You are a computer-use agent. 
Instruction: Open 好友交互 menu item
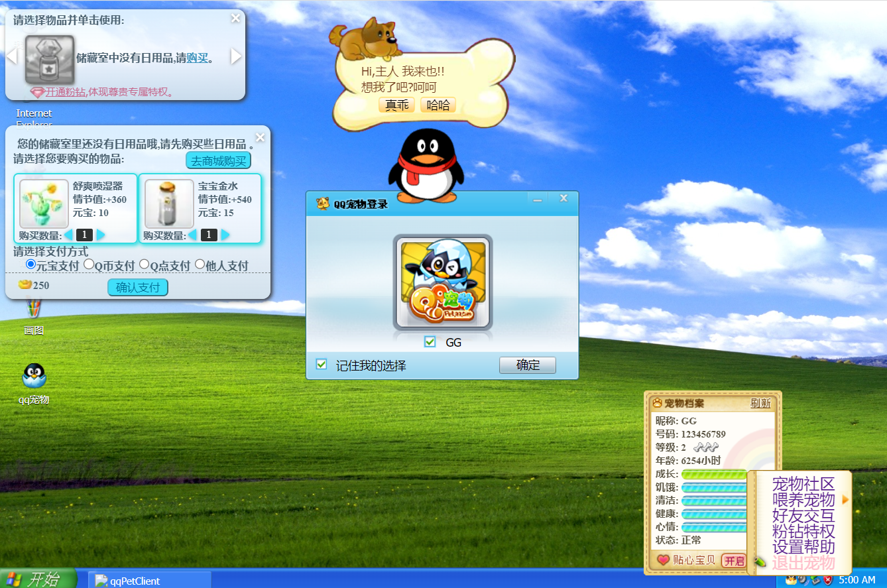pyautogui.click(x=803, y=516)
